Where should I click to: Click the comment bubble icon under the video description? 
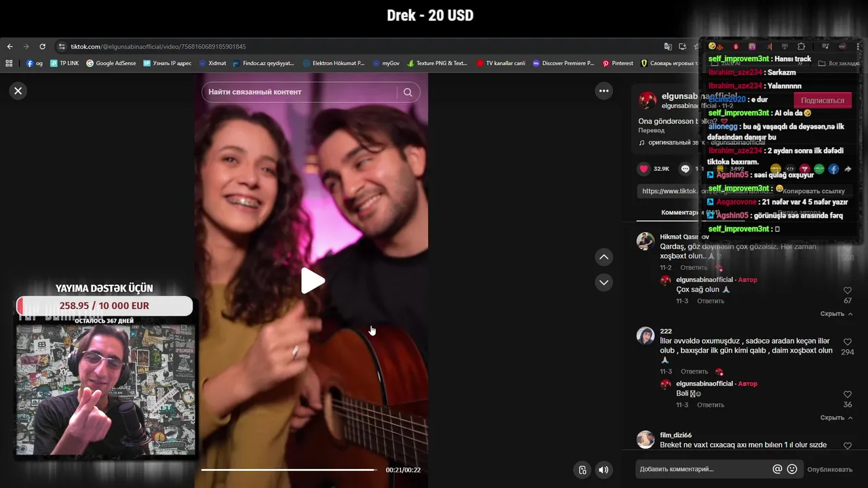(x=685, y=169)
